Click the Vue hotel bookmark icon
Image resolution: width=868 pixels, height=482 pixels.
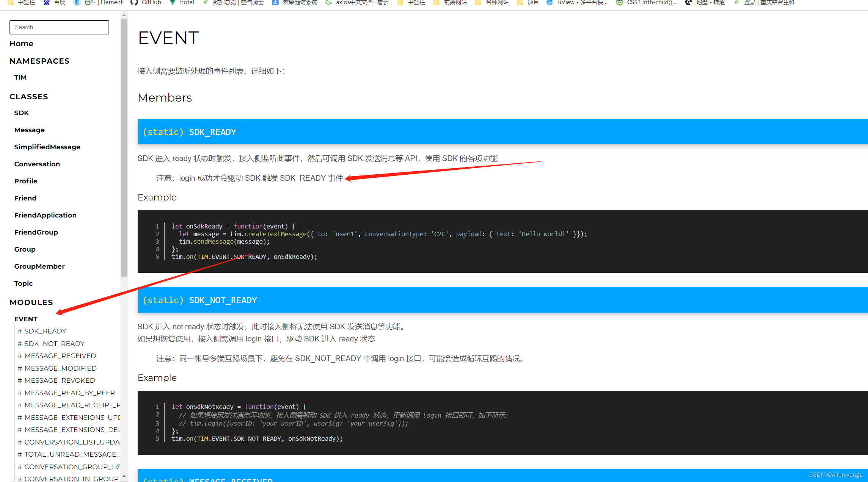click(x=173, y=2)
